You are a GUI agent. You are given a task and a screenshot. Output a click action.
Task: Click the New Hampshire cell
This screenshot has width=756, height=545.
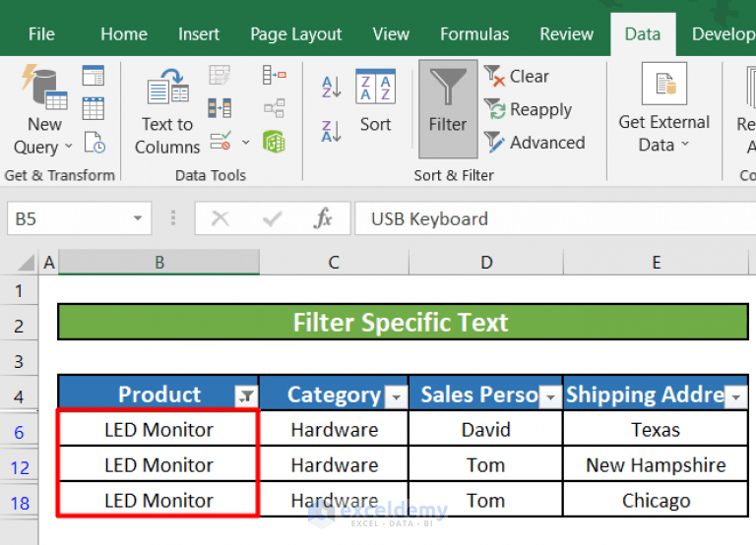(656, 465)
